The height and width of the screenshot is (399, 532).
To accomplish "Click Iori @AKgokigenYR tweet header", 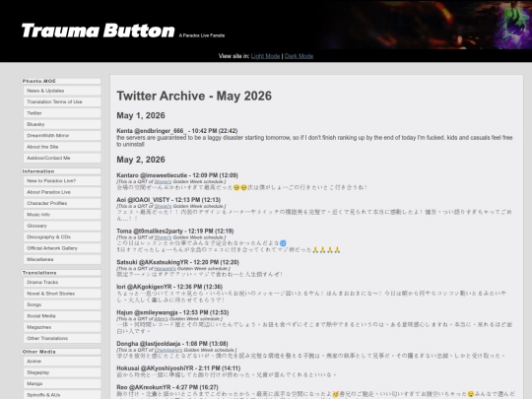I will click(169, 287).
